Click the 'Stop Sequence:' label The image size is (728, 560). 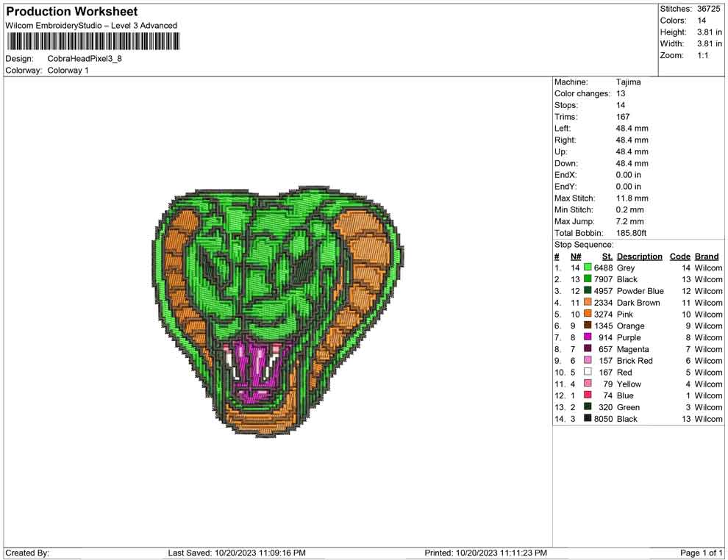(x=584, y=245)
